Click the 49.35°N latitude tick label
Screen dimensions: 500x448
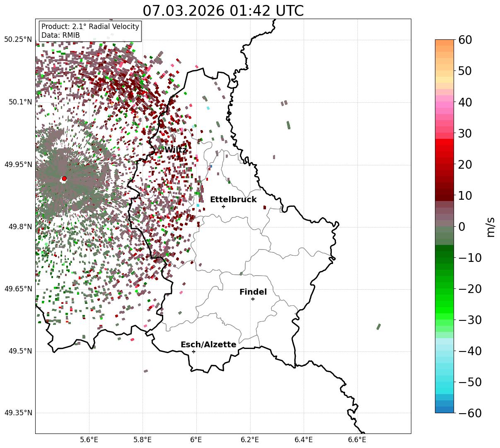[18, 413]
